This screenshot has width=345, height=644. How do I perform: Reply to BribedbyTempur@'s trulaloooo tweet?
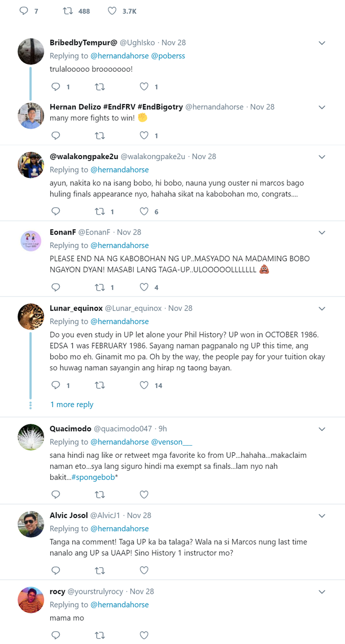pos(56,86)
